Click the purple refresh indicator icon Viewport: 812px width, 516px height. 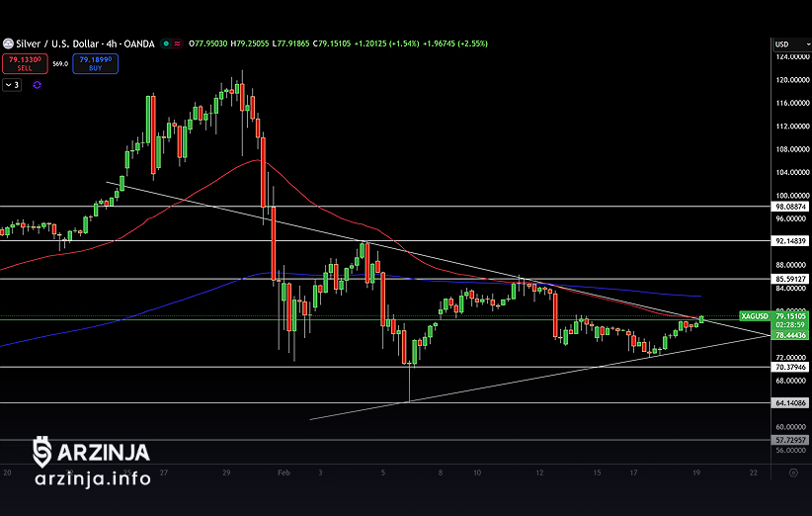(37, 86)
